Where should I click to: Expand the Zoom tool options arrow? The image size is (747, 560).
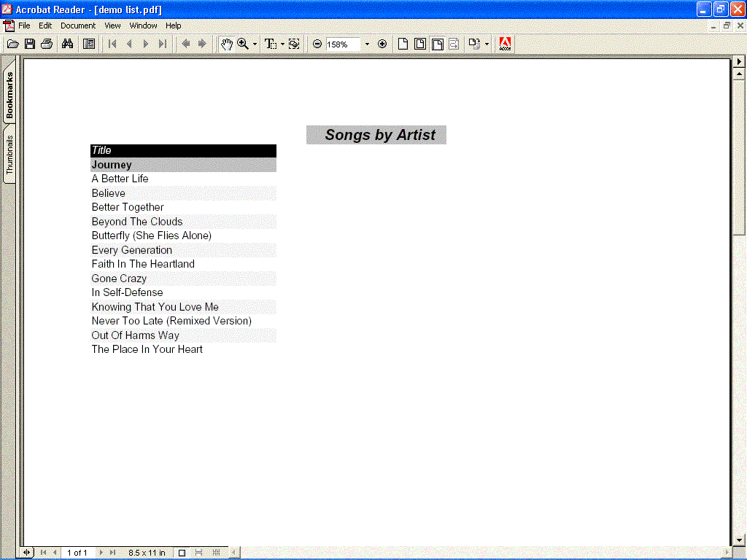click(x=255, y=44)
